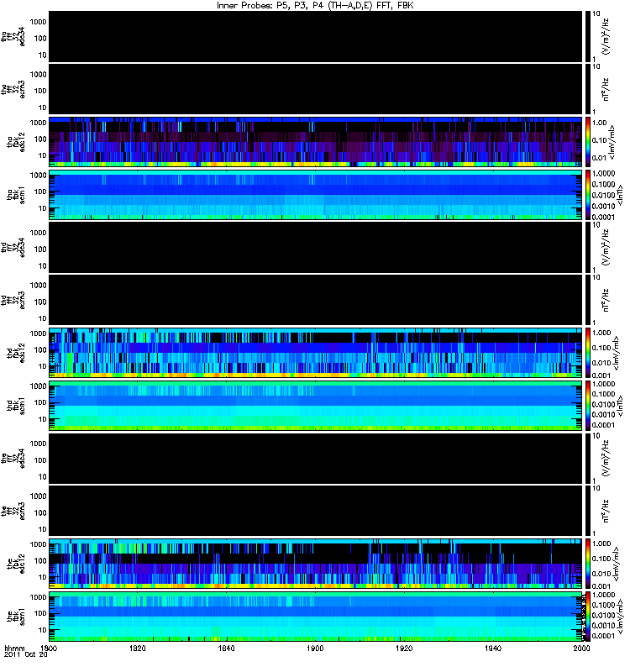Select the tha fff scm3 spectrogram panel
This screenshot has width=630, height=672.
[x=315, y=89]
